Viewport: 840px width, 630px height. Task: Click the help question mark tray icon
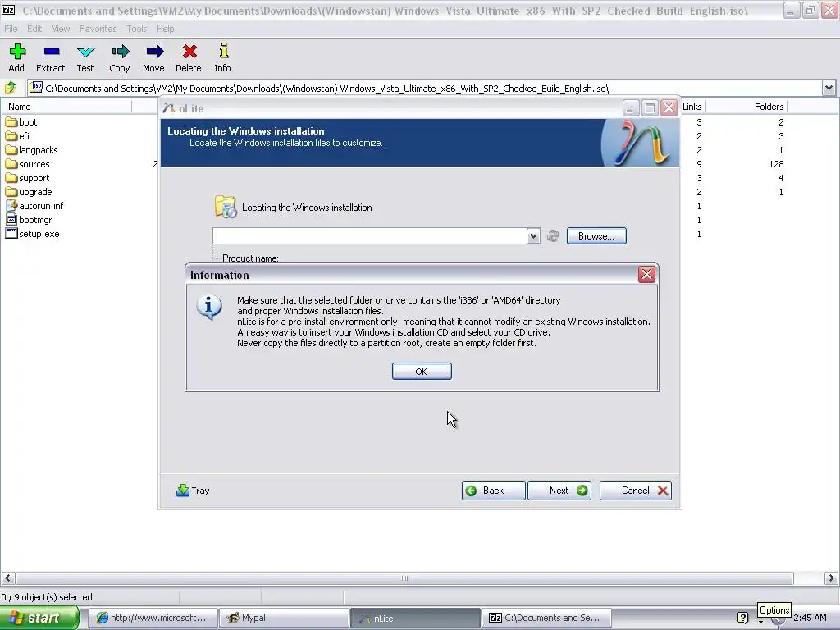[742, 618]
